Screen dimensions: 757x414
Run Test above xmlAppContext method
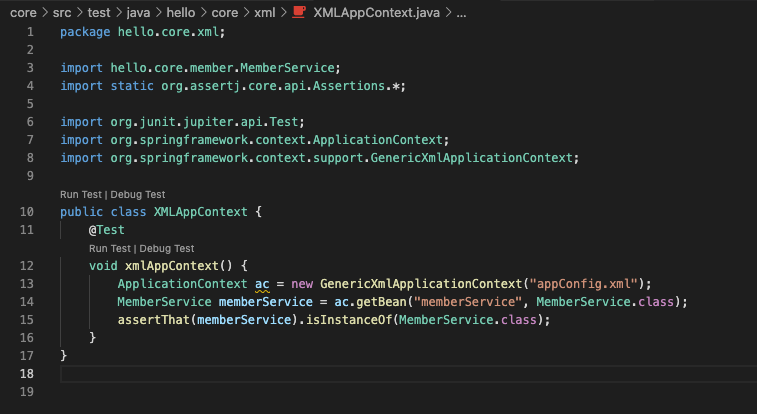[x=110, y=248]
